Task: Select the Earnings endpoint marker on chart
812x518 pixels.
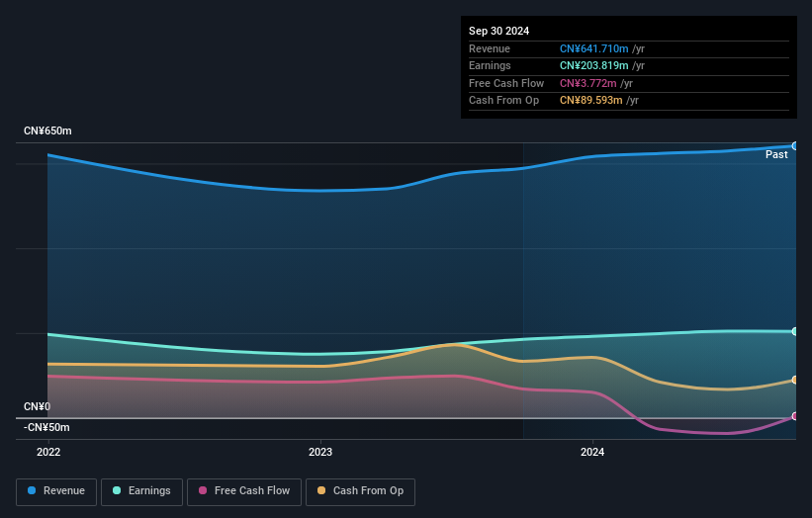Action: click(x=795, y=332)
